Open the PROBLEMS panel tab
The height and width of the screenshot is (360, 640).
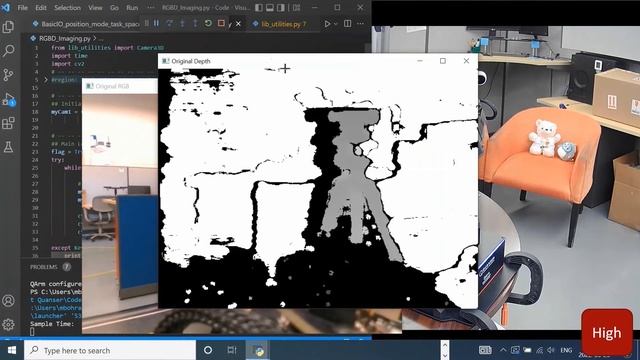pyautogui.click(x=44, y=267)
